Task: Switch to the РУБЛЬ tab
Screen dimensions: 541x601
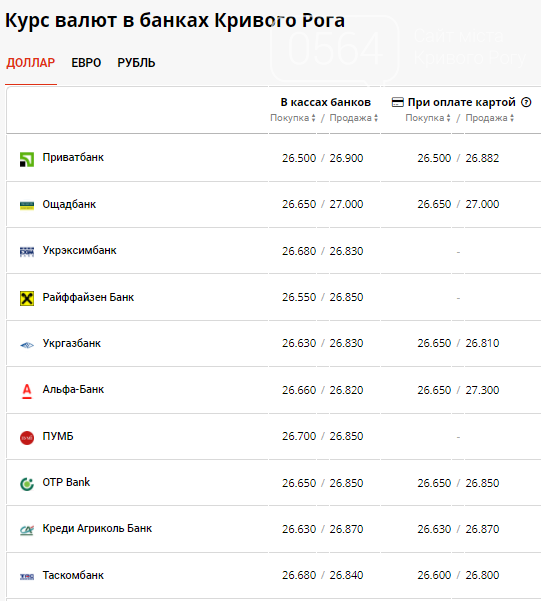Action: pos(136,63)
